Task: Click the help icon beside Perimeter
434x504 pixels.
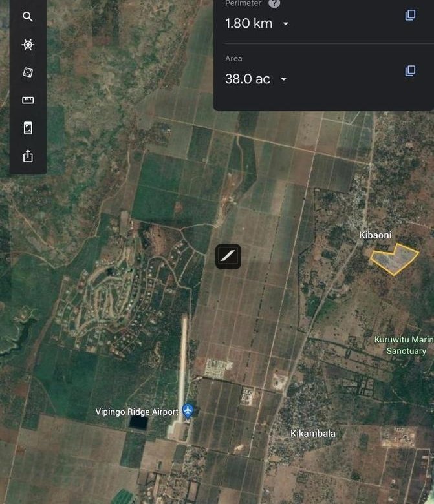Action: 274,4
